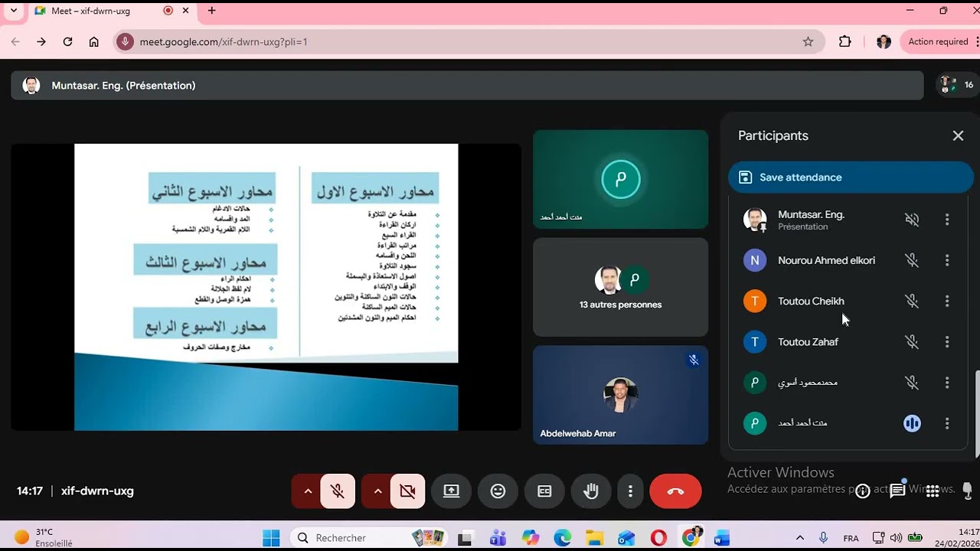Present your screen now
Image resolution: width=980 pixels, height=551 pixels.
452,491
